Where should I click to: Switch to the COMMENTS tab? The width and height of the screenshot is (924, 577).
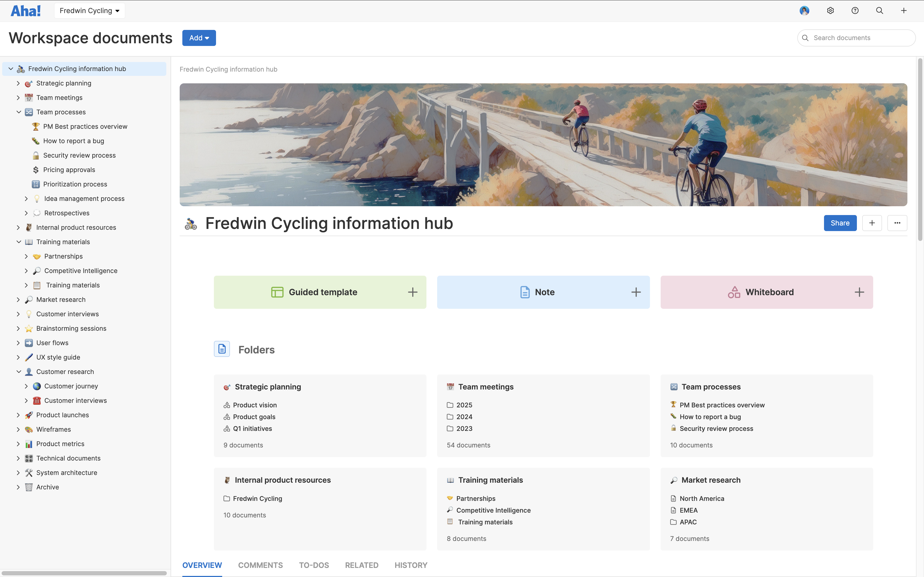pos(260,565)
